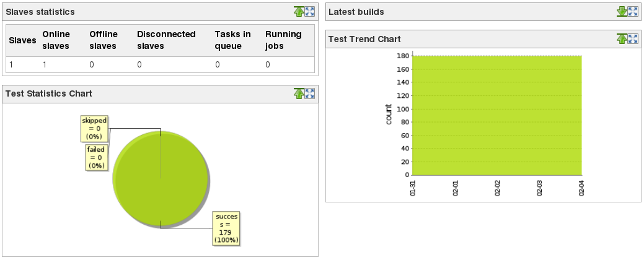Collapse the Slaves statistics portlet
The height and width of the screenshot is (260, 644).
pyautogui.click(x=299, y=12)
